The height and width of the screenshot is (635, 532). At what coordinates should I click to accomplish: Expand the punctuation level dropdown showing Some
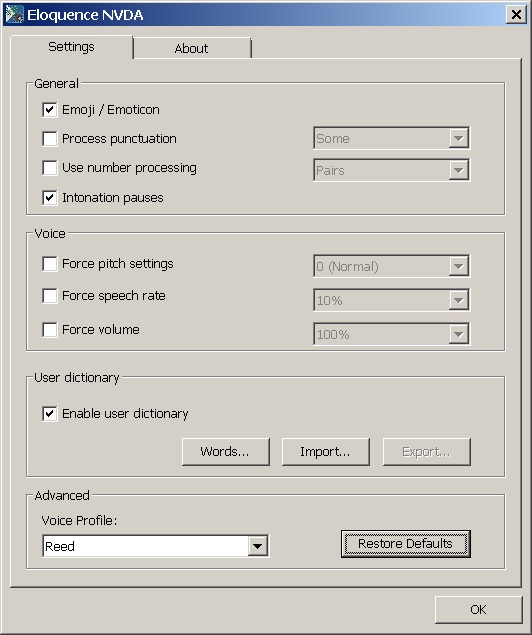pos(392,138)
